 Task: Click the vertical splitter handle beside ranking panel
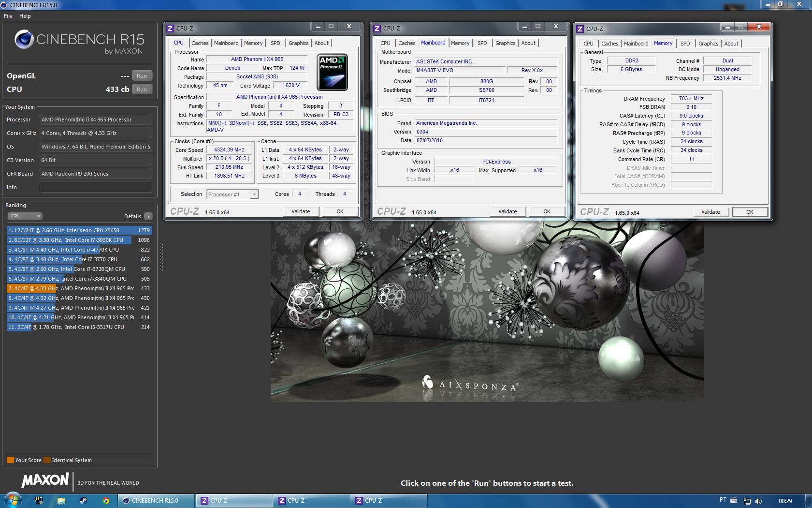[x=161, y=256]
